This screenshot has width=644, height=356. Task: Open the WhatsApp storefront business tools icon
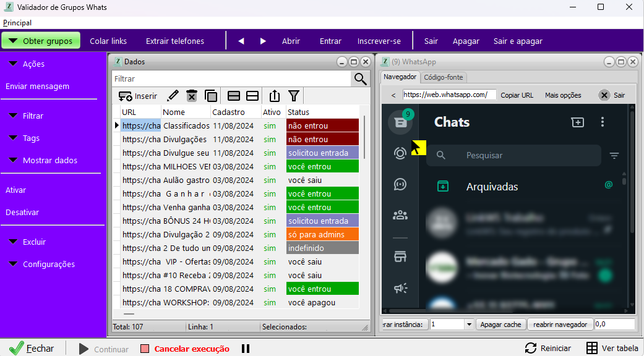[x=400, y=256]
